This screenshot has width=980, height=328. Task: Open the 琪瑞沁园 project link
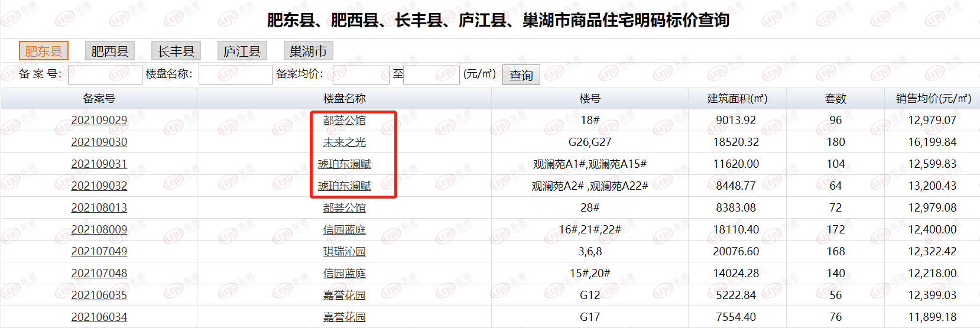[x=345, y=251]
